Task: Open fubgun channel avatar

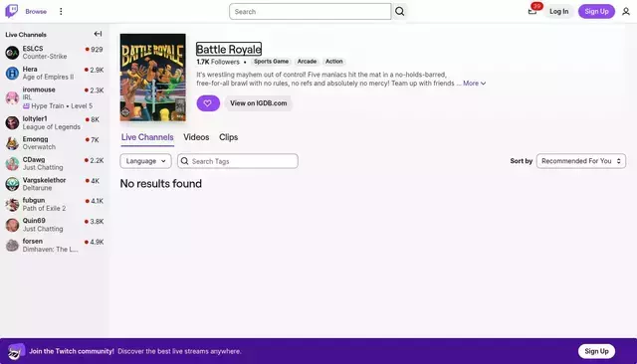Action: (12, 204)
